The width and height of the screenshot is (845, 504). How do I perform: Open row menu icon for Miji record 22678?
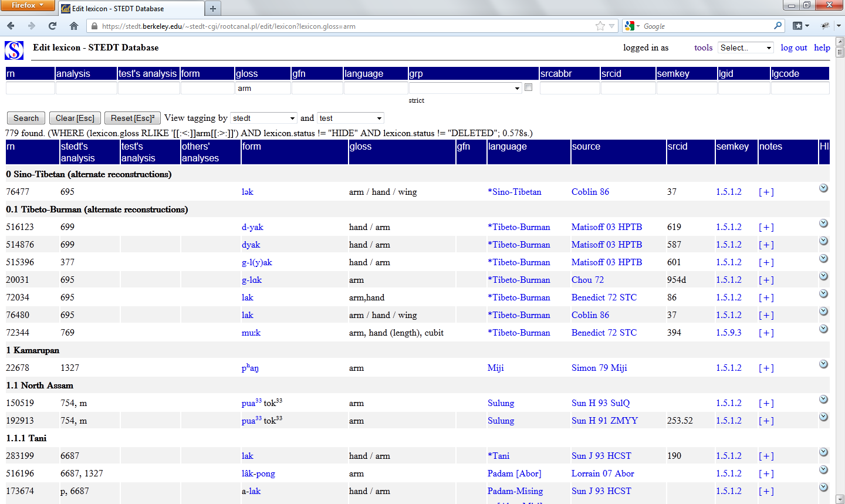click(823, 364)
